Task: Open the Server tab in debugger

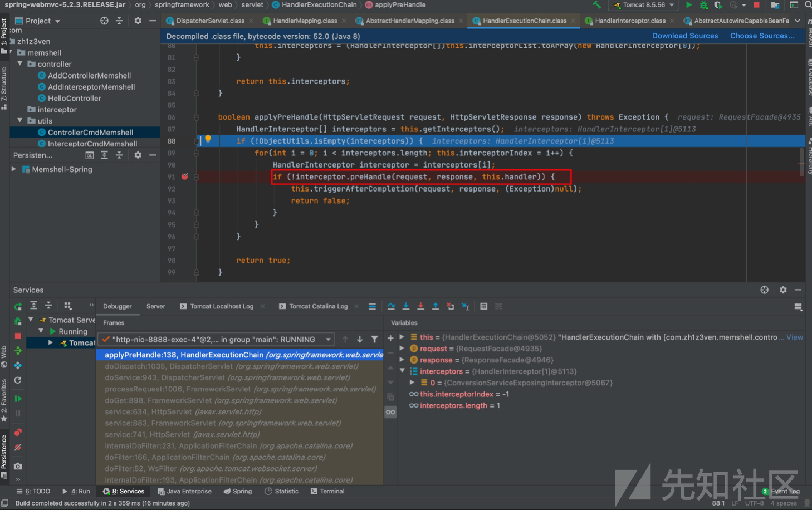Action: point(155,306)
